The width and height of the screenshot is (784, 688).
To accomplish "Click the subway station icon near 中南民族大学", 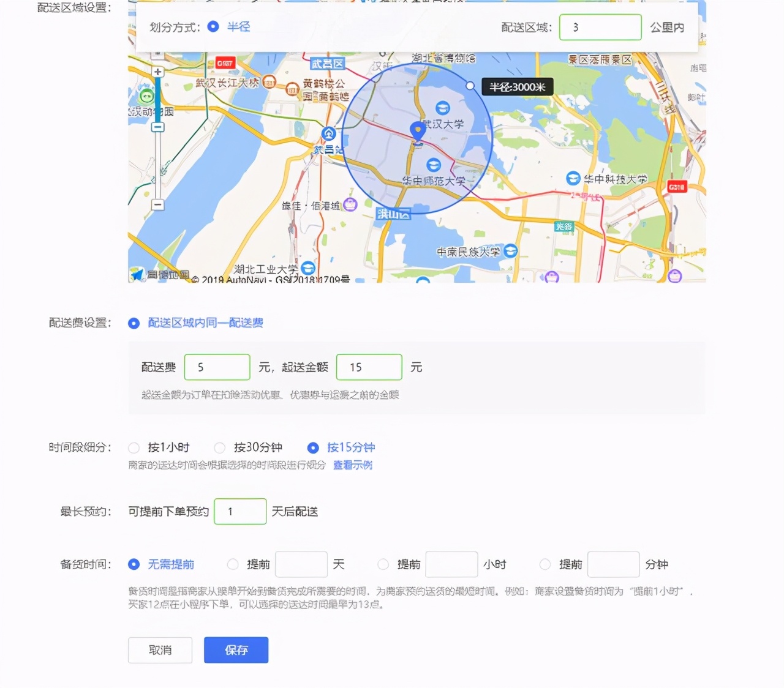I will point(510,250).
